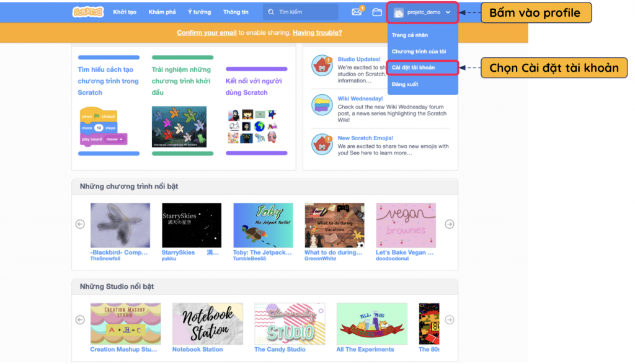Open the Ý tưởng menu
The width and height of the screenshot is (635, 364).
click(x=199, y=12)
